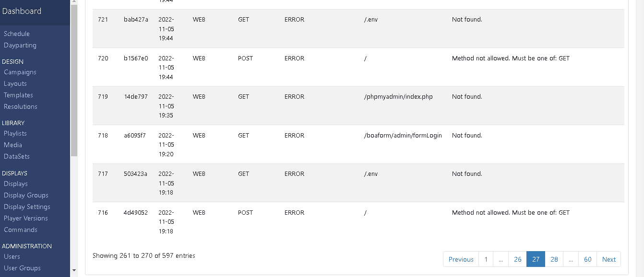Screen dimensions: 644x277
Task: Jump to page 28
Action: point(554,259)
